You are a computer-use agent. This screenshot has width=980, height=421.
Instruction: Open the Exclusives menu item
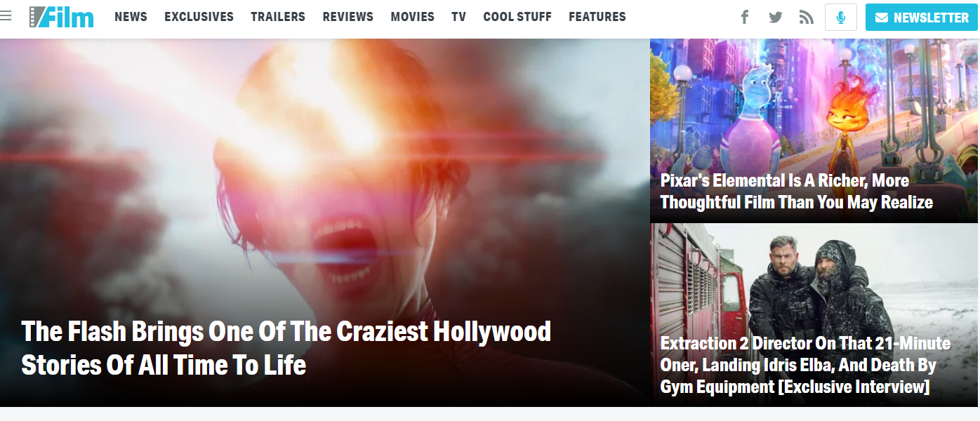(199, 17)
